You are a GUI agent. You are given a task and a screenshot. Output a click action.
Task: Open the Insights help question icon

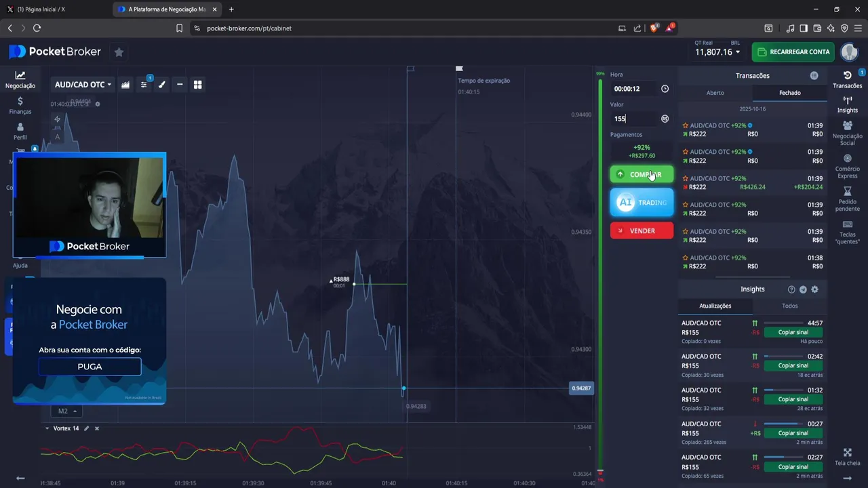[x=791, y=289]
